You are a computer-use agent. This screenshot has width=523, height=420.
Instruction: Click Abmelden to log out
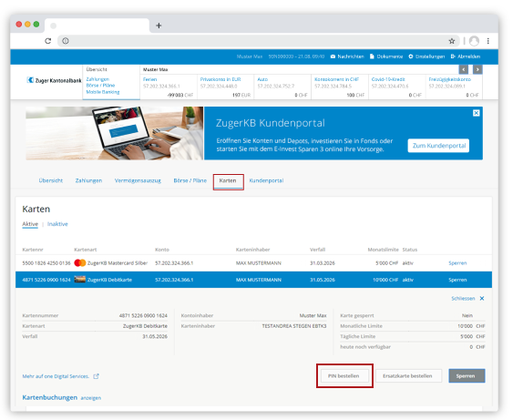tap(466, 56)
